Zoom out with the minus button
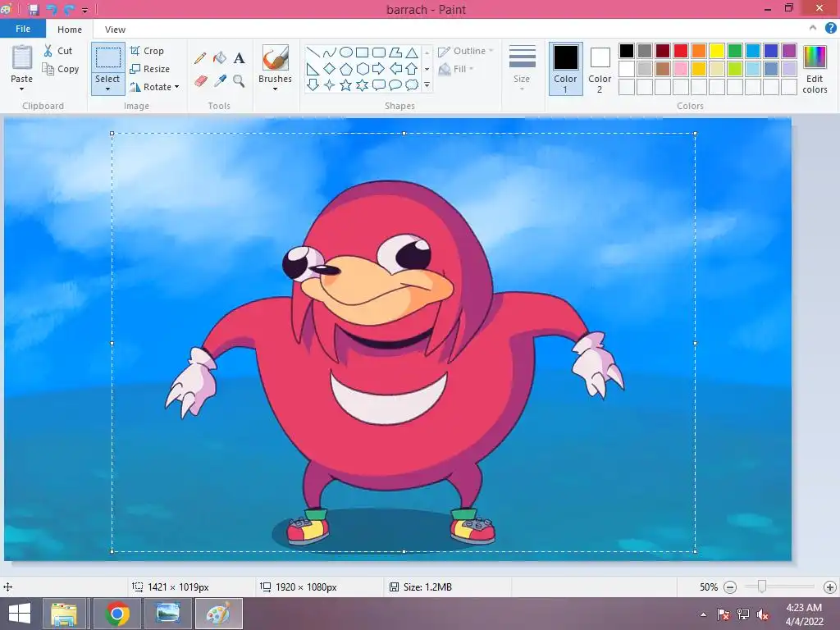The height and width of the screenshot is (630, 840). pos(729,587)
